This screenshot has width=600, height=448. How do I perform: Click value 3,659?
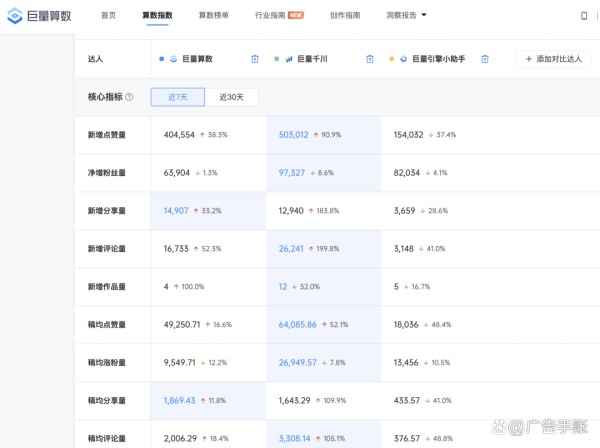click(x=404, y=211)
